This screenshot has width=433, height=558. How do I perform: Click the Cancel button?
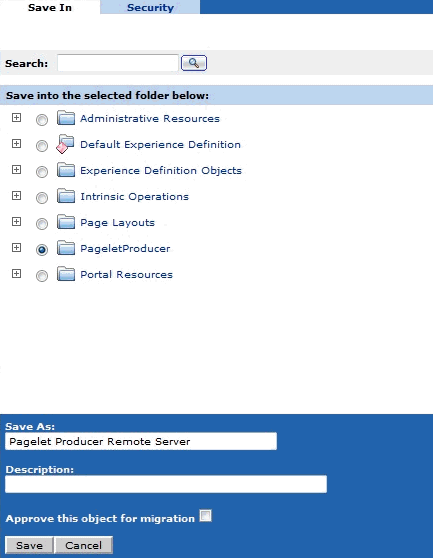(84, 545)
